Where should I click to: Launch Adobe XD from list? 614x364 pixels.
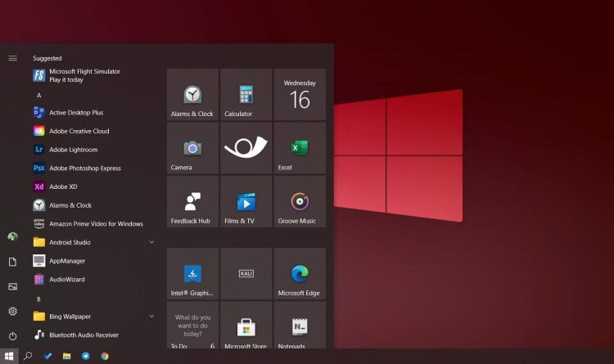point(94,186)
